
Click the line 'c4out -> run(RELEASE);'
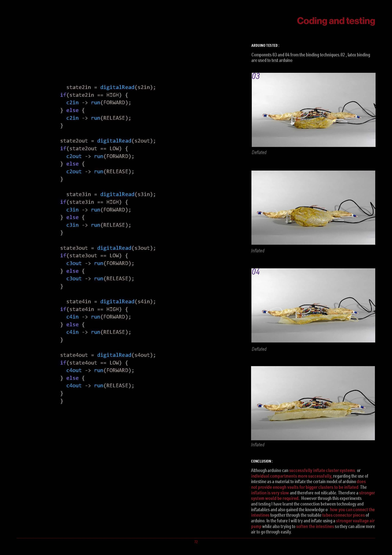tap(100, 385)
